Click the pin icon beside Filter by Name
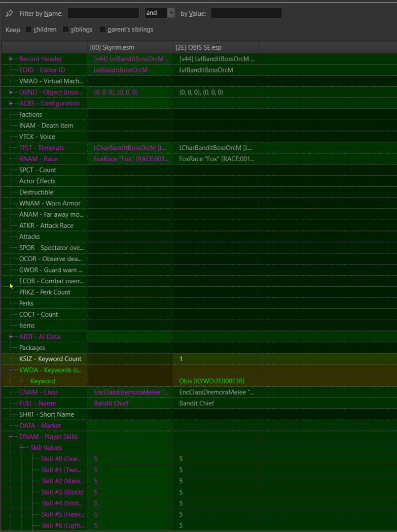The height and width of the screenshot is (532, 397). point(9,13)
